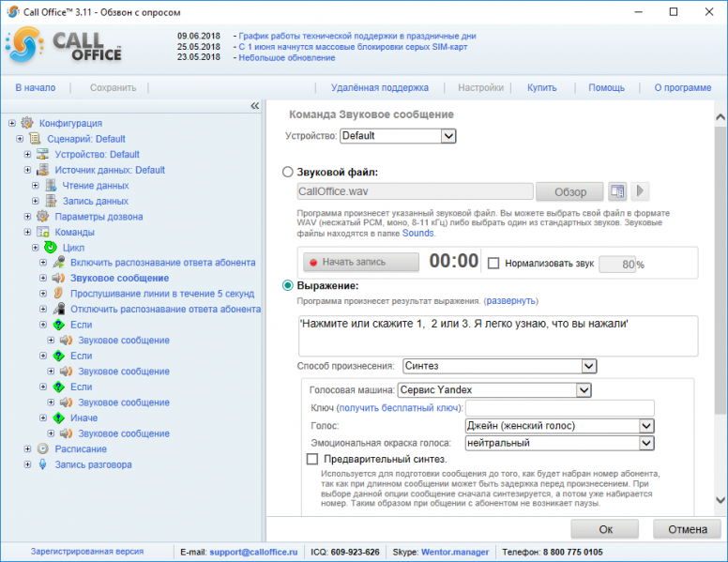The width and height of the screenshot is (728, 562).
Task: Open the Настройки menu item
Action: [x=480, y=87]
